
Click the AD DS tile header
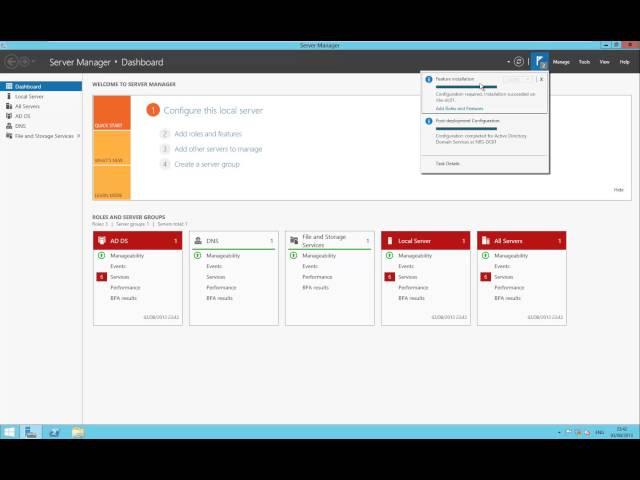pos(138,241)
